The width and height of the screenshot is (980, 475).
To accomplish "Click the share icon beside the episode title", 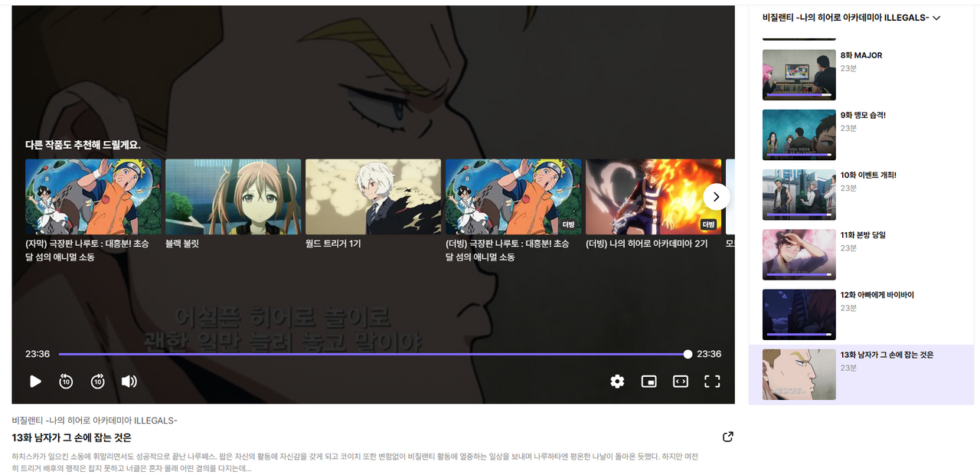I will 727,437.
